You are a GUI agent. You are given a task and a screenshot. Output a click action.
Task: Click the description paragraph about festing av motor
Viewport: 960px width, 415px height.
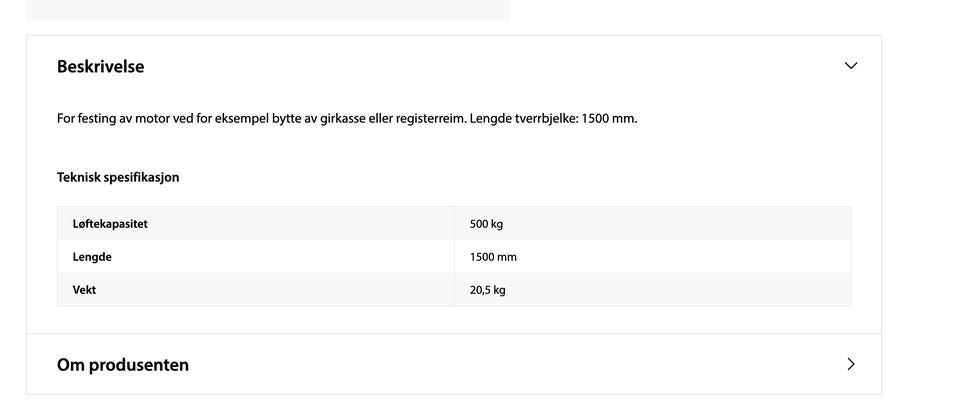coord(347,119)
